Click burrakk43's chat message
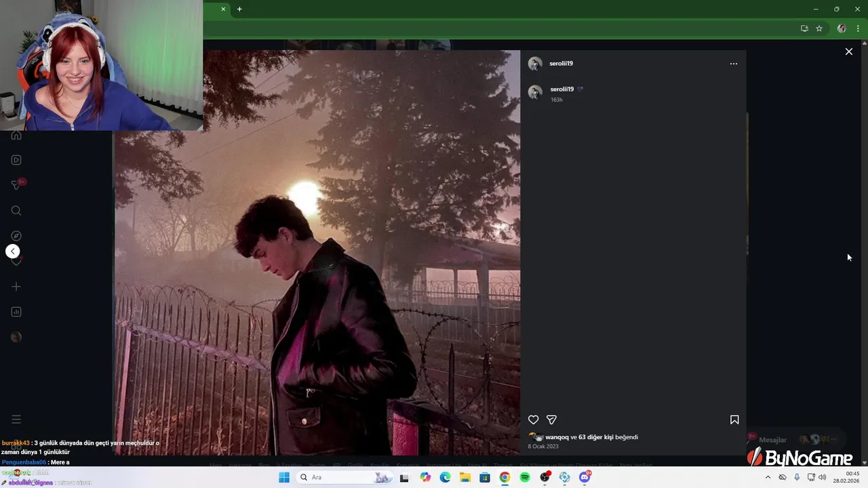The height and width of the screenshot is (488, 868). [81, 447]
